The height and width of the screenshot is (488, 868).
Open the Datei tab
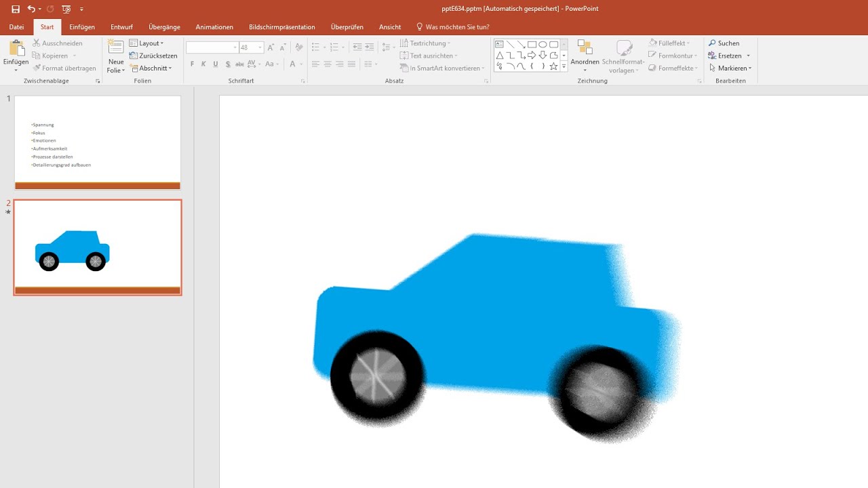[x=17, y=27]
